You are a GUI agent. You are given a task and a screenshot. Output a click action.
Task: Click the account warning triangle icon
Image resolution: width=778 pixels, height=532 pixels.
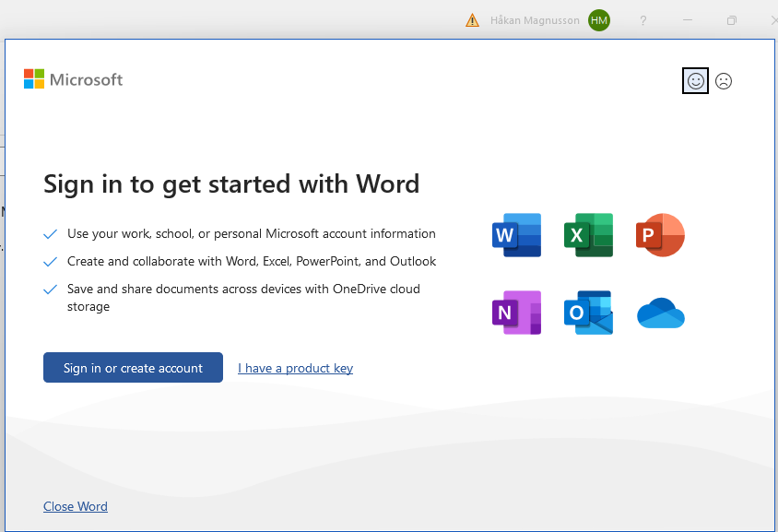(472, 20)
